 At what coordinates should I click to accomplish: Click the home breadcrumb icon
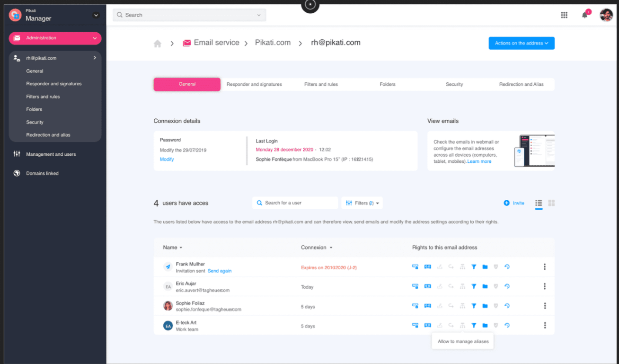tap(158, 44)
